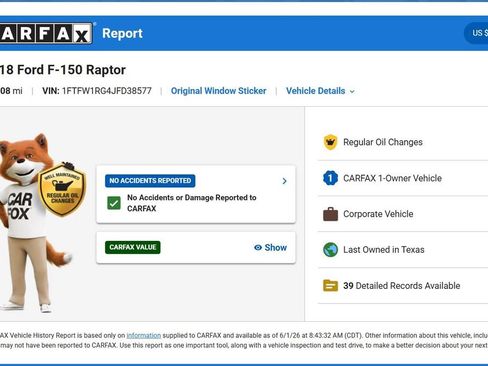Click the US currency selector button
Screen dimensions: 488x366
click(x=476, y=33)
